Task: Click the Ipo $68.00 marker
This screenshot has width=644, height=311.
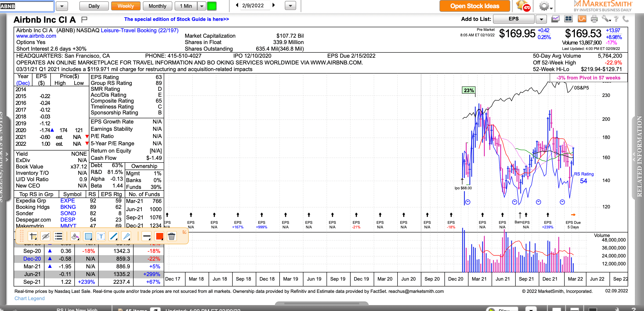Action: point(463,188)
